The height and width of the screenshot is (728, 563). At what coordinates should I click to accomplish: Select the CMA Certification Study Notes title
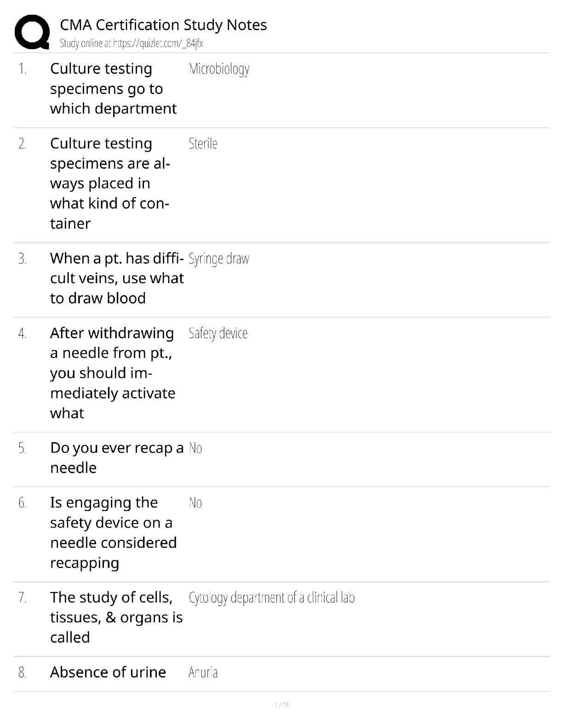point(163,25)
